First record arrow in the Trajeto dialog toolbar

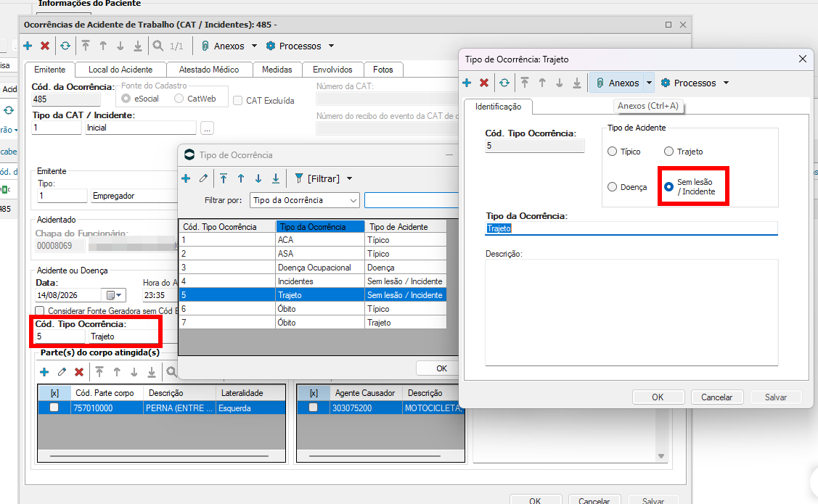pyautogui.click(x=525, y=83)
